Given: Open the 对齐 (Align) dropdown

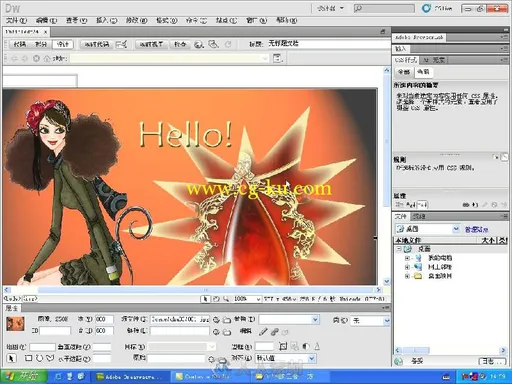Looking at the screenshot, I should tap(285, 358).
